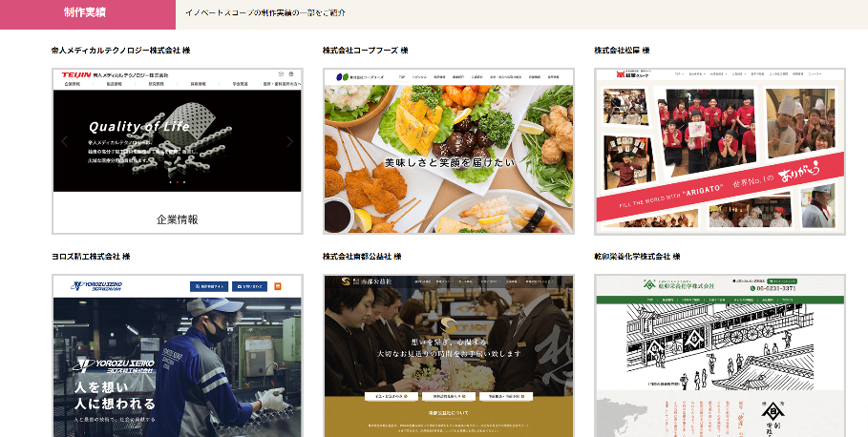
Task: Click the 制作実績 section heading tab
Action: click(x=86, y=14)
